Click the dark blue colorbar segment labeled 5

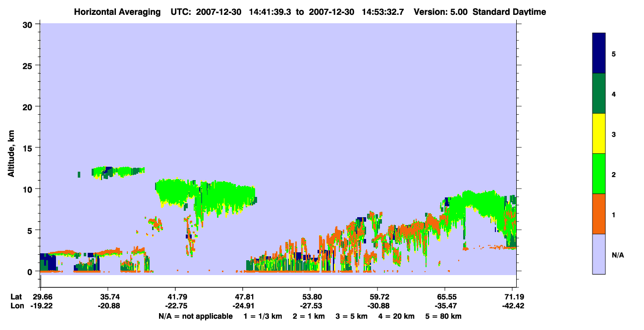coord(599,53)
